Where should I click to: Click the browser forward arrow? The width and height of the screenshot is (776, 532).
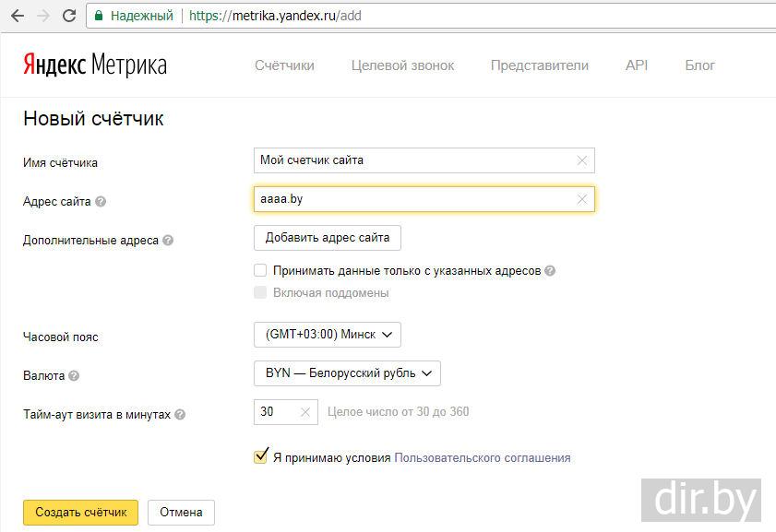pyautogui.click(x=42, y=16)
